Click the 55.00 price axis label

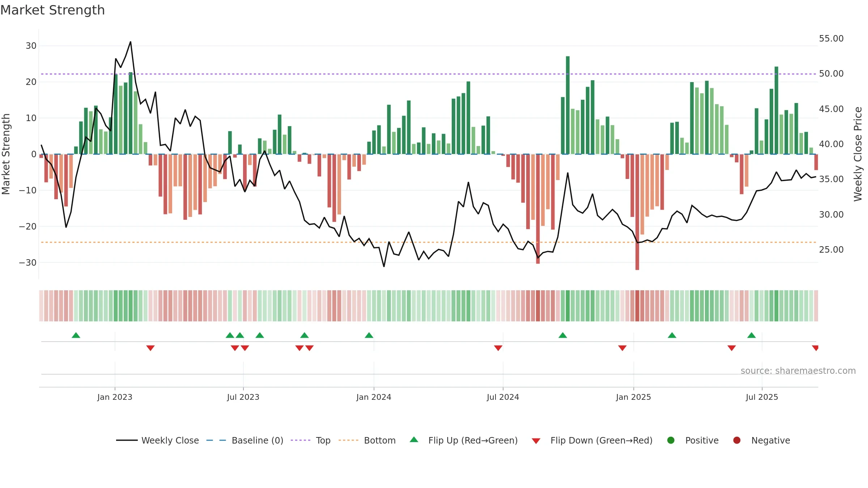(x=831, y=39)
